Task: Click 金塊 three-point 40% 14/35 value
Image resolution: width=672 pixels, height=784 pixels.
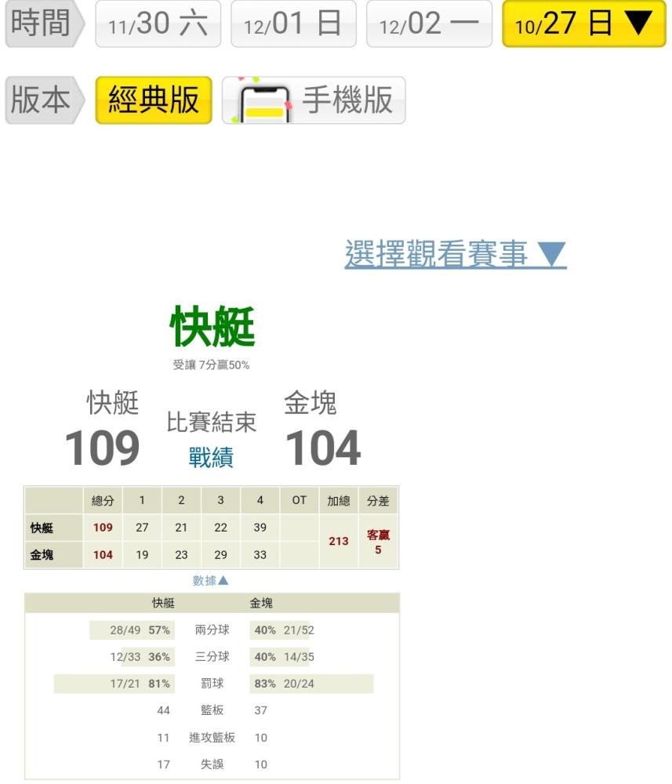Action: click(x=284, y=656)
